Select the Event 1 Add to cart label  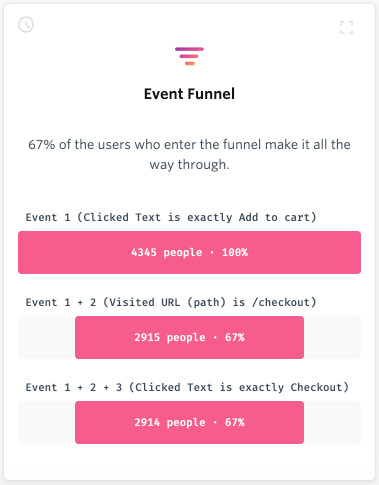click(171, 217)
